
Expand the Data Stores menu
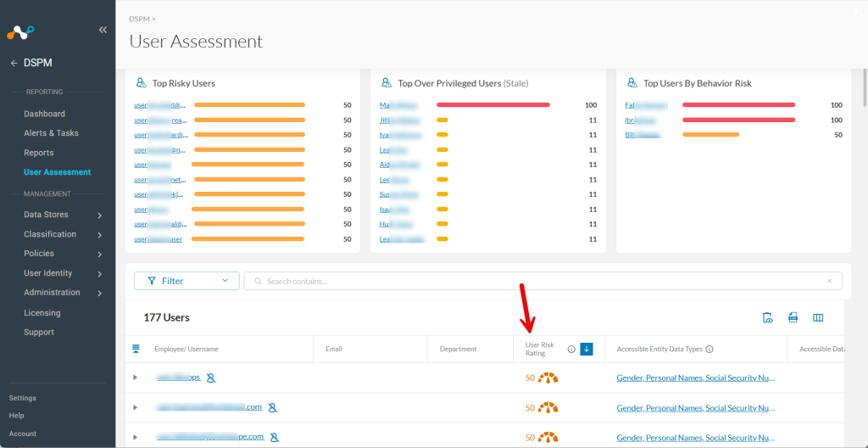pos(63,215)
